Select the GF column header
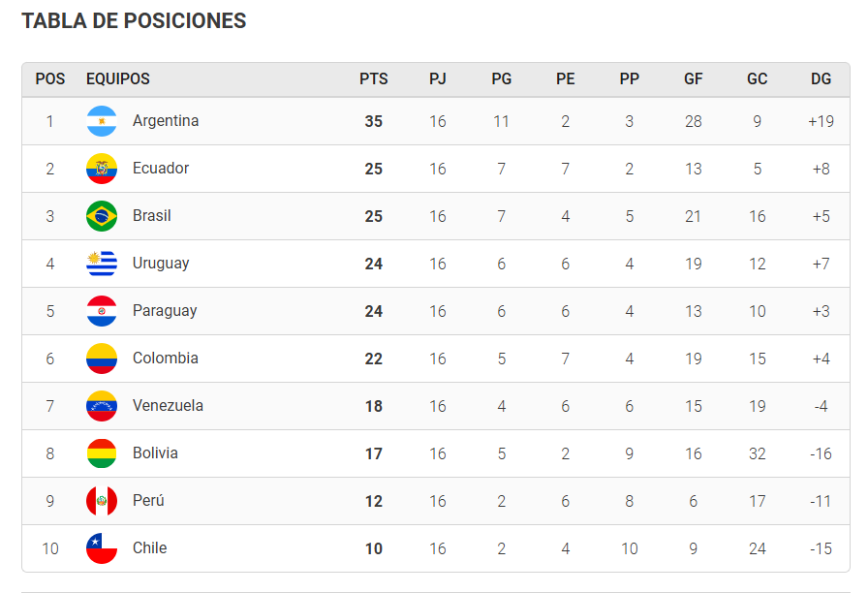 pyautogui.click(x=693, y=79)
